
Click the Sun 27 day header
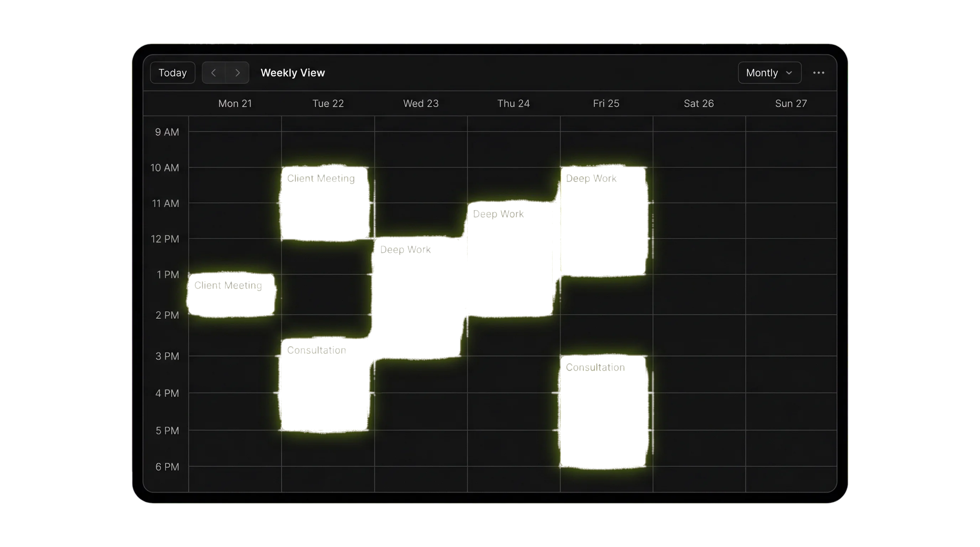[x=791, y=103]
